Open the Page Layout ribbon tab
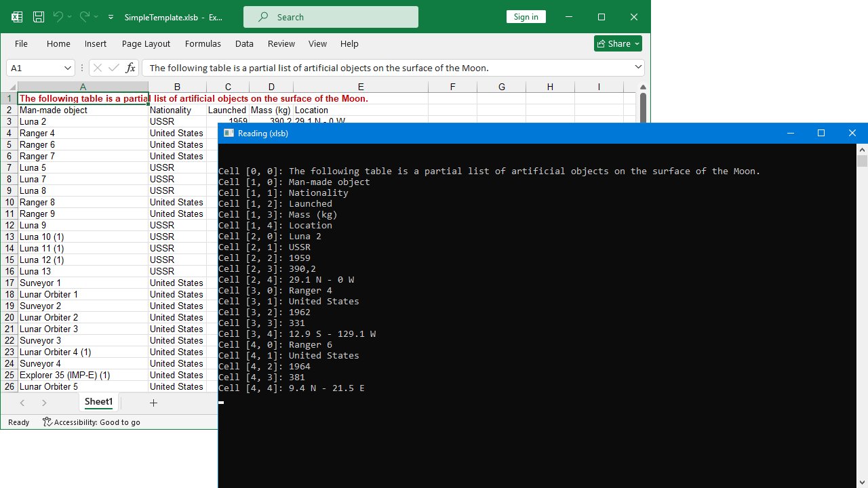868x488 pixels. [146, 43]
